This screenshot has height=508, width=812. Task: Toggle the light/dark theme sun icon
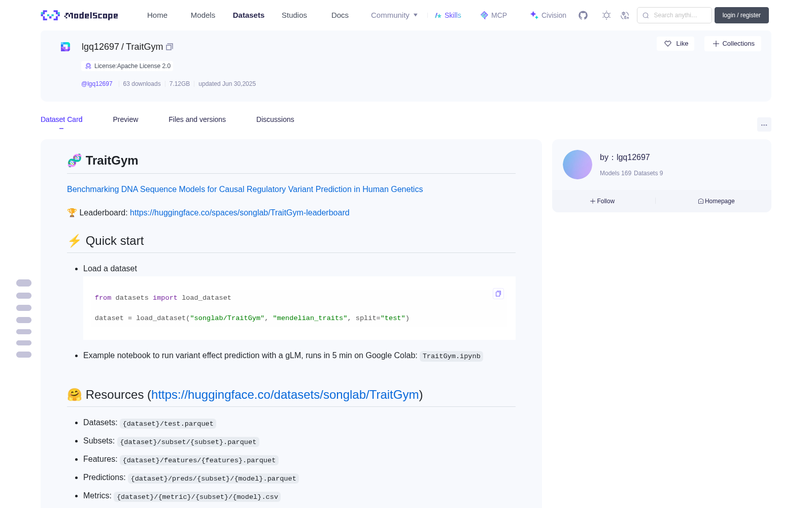pos(606,15)
